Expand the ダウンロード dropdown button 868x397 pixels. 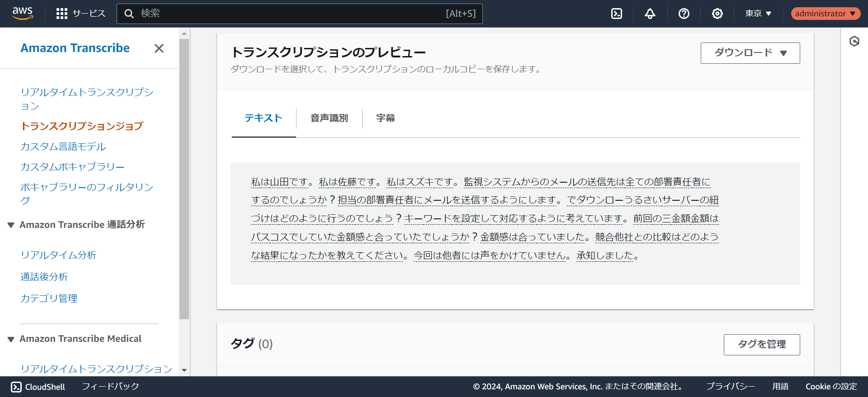(x=750, y=53)
